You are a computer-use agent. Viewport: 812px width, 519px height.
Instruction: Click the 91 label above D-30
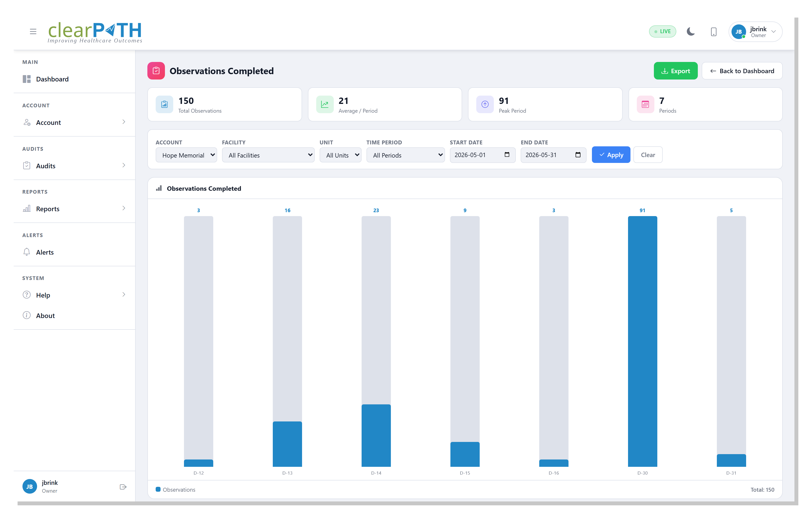[642, 210]
